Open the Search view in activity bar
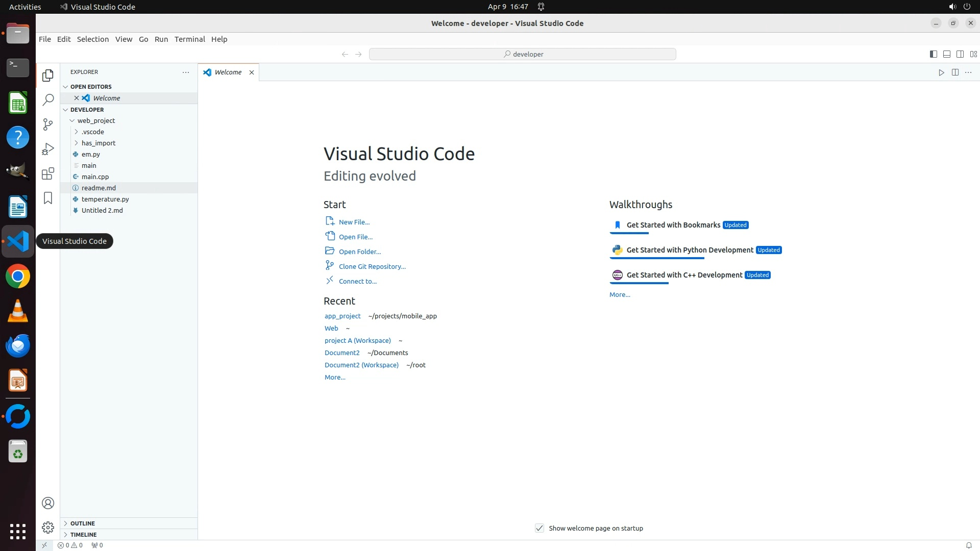 pyautogui.click(x=48, y=100)
